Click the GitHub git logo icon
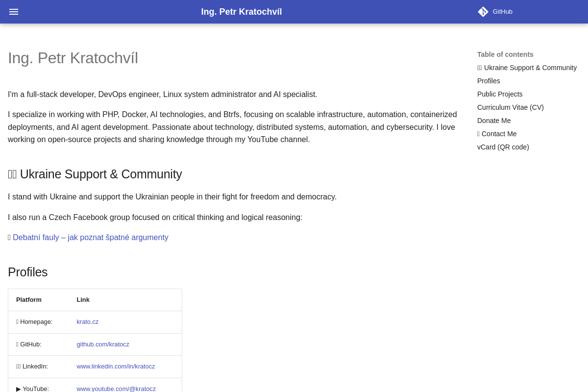Screen dimensions: 588x392 [x=483, y=12]
